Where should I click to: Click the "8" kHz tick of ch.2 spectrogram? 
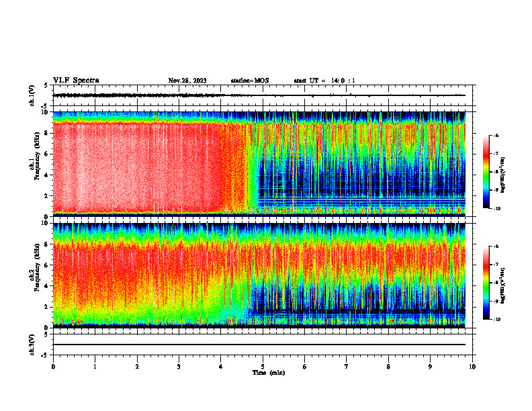point(46,244)
